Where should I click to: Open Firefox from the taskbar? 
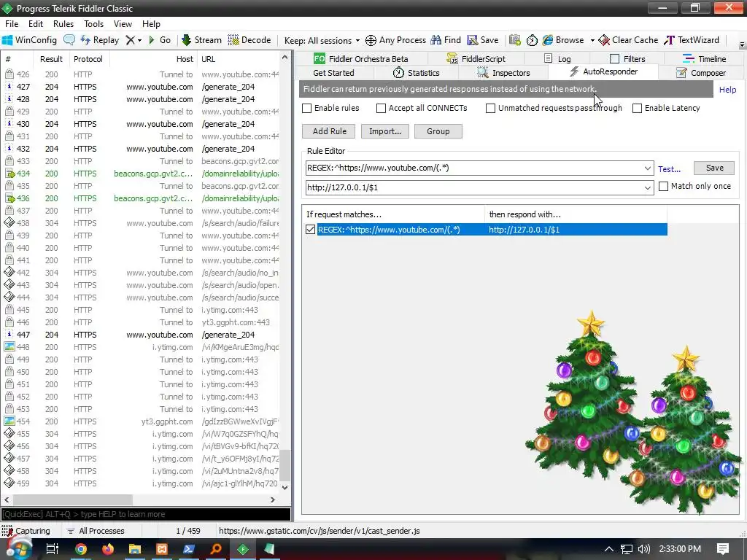coord(108,549)
